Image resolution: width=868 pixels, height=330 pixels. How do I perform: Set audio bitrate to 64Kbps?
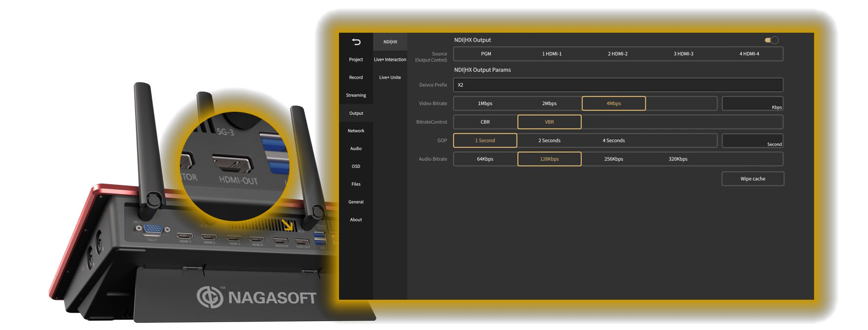485,159
